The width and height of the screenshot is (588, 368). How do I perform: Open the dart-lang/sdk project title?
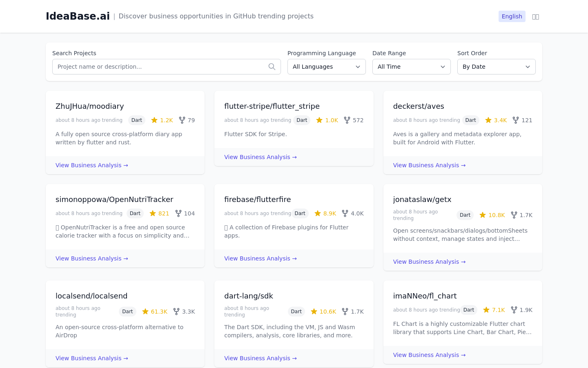(249, 296)
